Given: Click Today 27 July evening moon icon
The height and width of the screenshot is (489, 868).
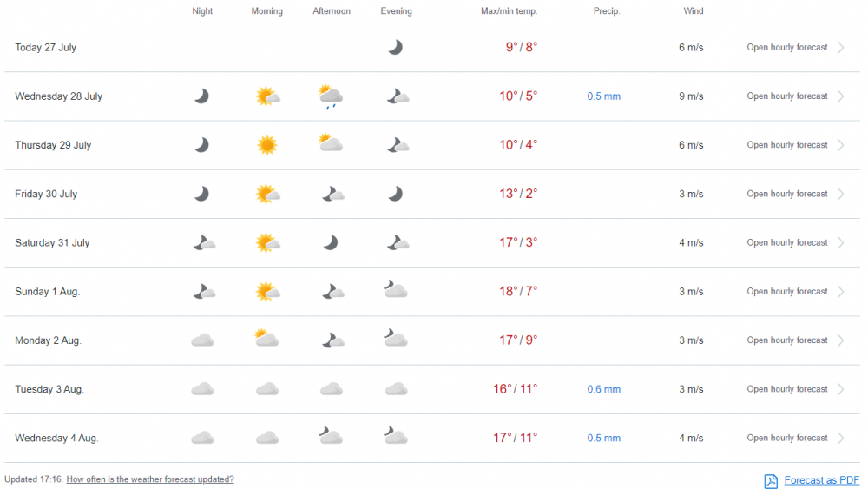Looking at the screenshot, I should click(x=395, y=48).
